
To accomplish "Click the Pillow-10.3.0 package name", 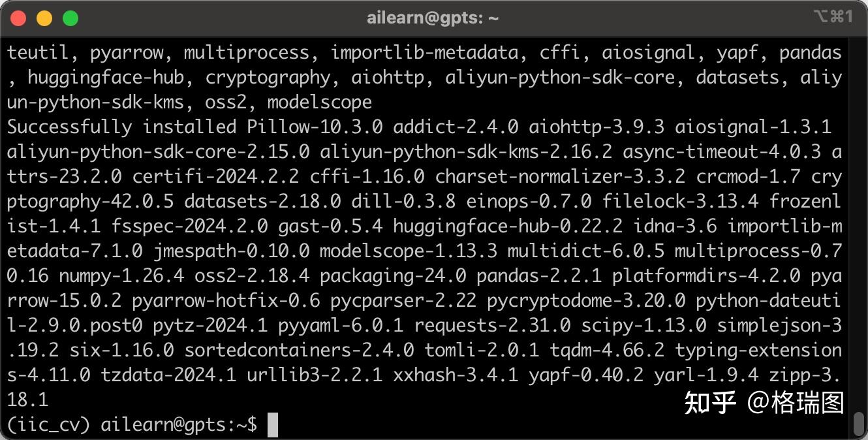I will click(x=315, y=127).
